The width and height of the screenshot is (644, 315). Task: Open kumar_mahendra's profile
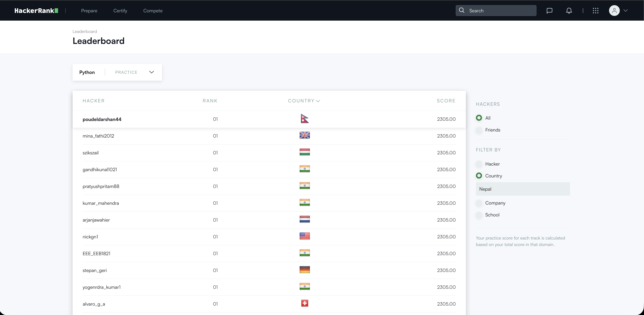point(101,203)
